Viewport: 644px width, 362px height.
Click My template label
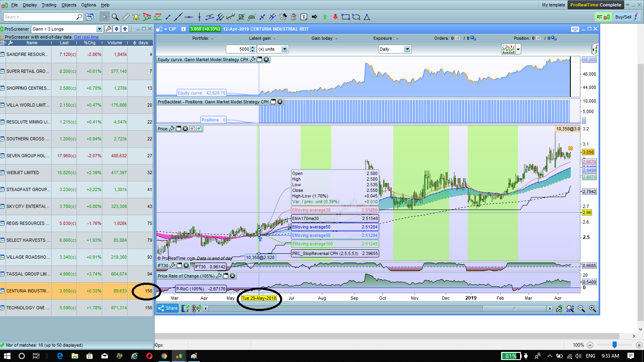tap(553, 5)
